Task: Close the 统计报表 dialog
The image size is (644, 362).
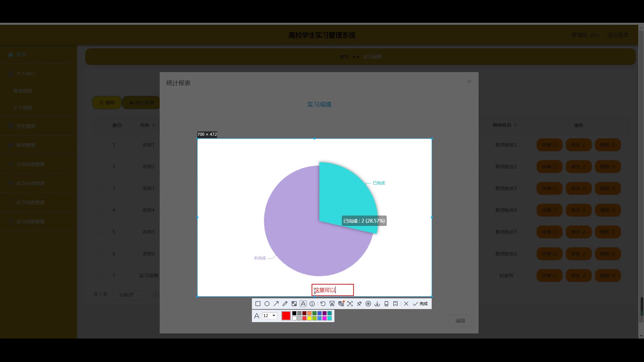Action: pyautogui.click(x=469, y=81)
